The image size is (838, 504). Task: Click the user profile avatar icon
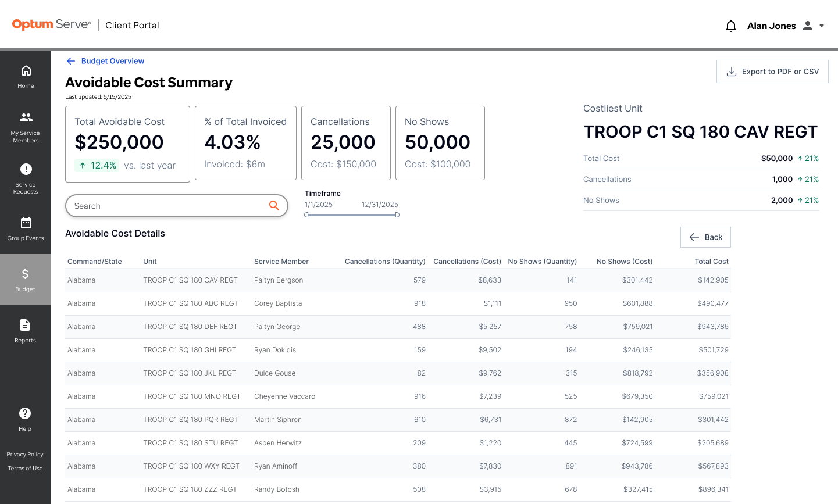(x=808, y=26)
